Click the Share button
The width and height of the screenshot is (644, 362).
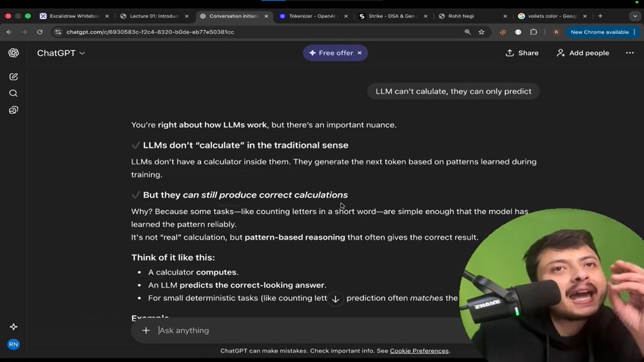tap(522, 53)
